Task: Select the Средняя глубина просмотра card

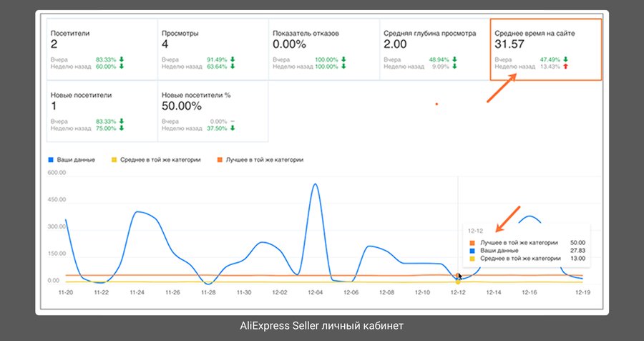Action: pos(435,49)
